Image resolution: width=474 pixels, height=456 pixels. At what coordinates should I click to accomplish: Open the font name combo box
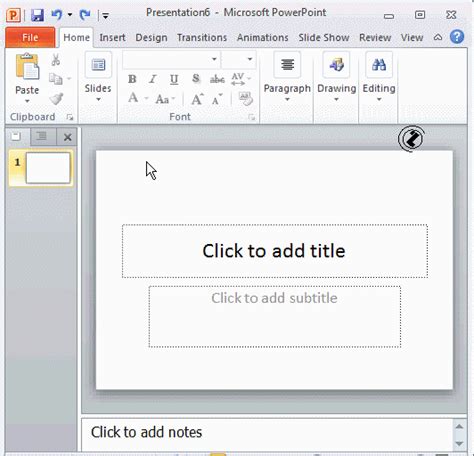[171, 59]
